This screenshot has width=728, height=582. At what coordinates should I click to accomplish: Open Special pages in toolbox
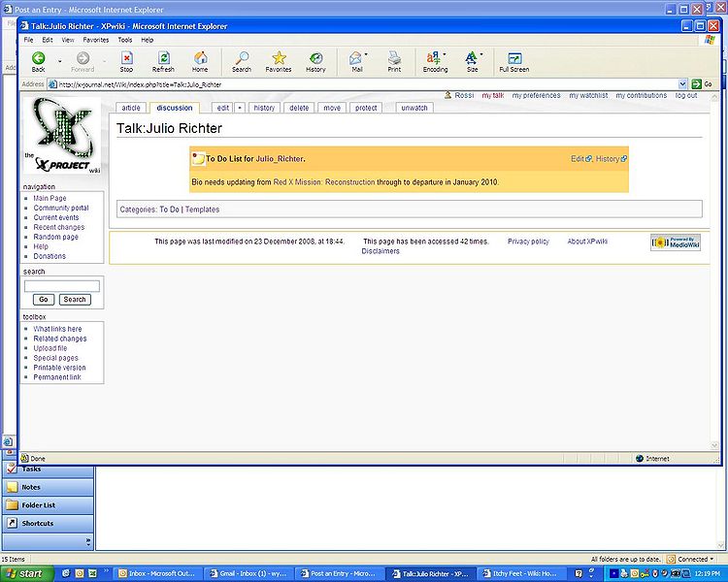pyautogui.click(x=55, y=358)
